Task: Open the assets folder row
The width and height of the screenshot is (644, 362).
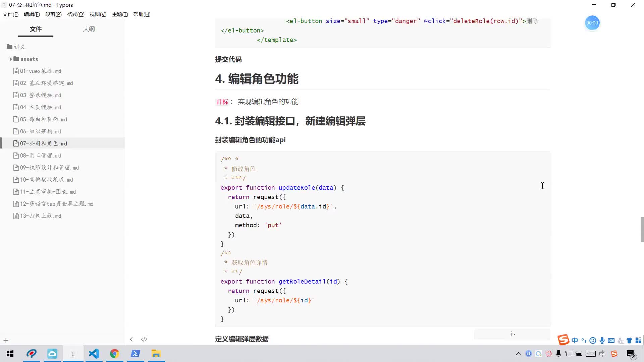Action: [x=62, y=59]
